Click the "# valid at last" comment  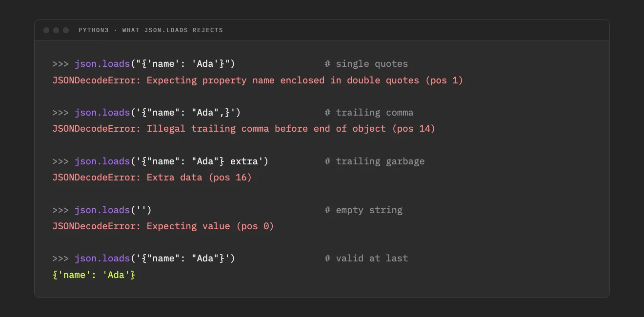(366, 258)
